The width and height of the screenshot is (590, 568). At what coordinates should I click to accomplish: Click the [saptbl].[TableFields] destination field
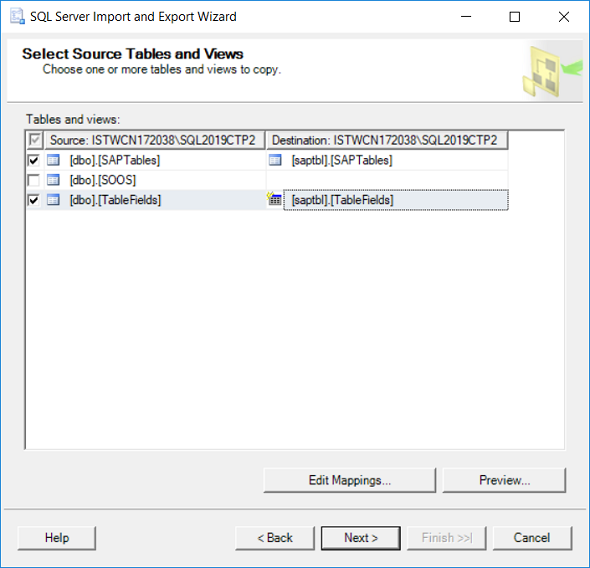coord(395,200)
